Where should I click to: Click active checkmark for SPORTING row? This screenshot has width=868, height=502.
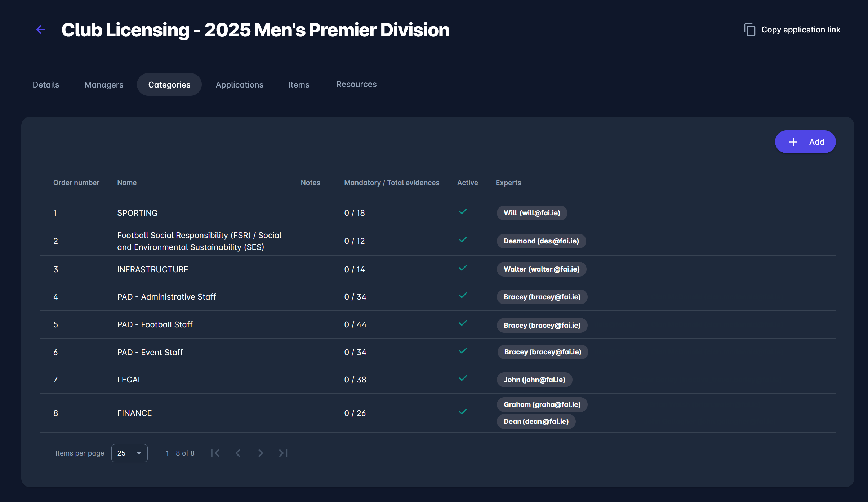click(463, 211)
